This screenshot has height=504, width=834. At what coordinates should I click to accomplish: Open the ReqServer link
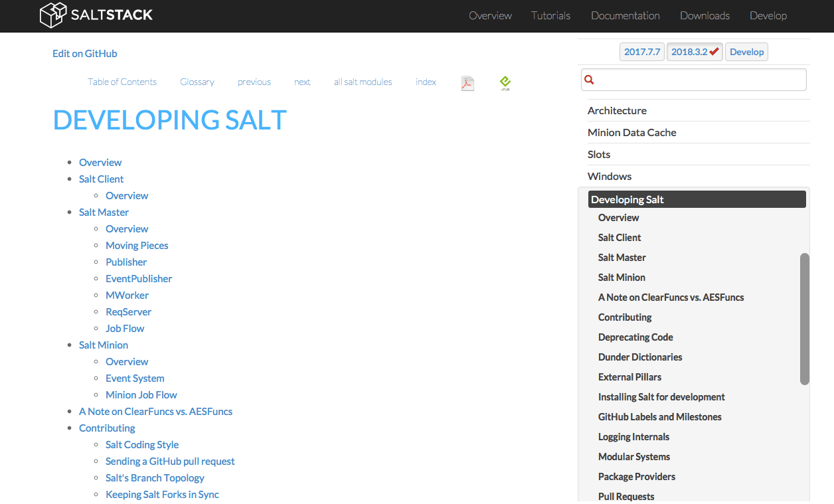pos(128,312)
